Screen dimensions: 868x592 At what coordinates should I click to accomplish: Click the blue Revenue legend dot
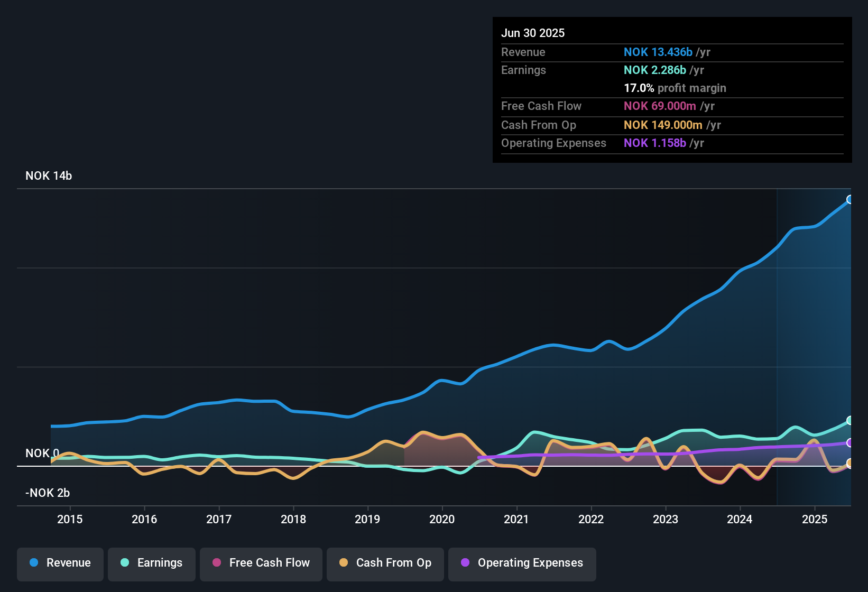[34, 562]
